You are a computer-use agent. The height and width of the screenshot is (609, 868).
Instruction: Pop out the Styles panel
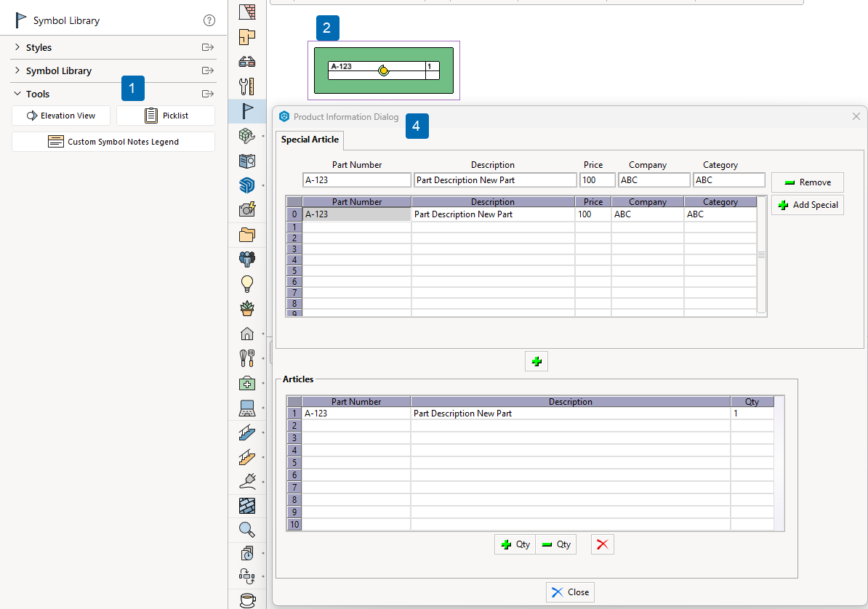click(x=208, y=47)
